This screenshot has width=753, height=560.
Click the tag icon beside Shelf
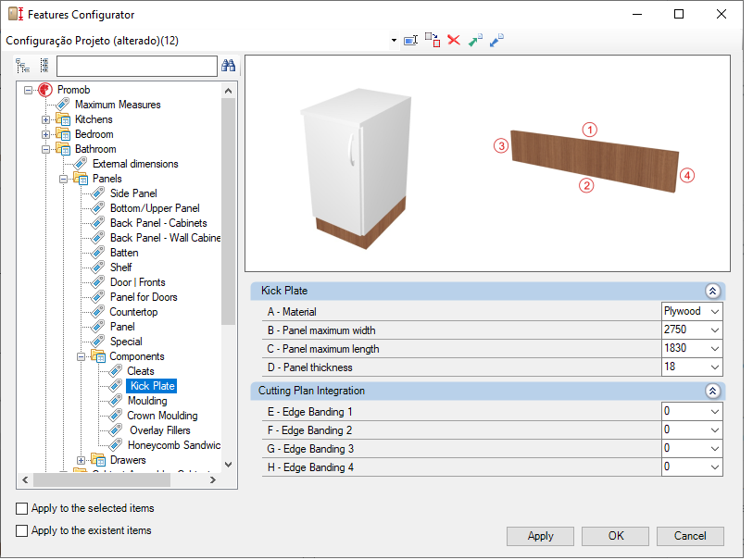pos(98,268)
